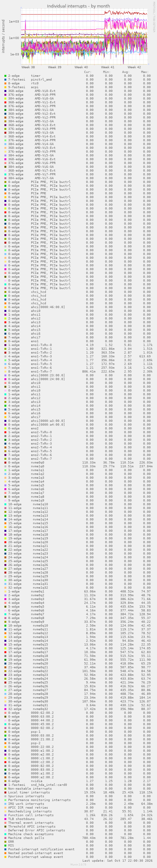Click the legend swatch for 'nvidia'
157x868 pixels.
(x=5, y=781)
